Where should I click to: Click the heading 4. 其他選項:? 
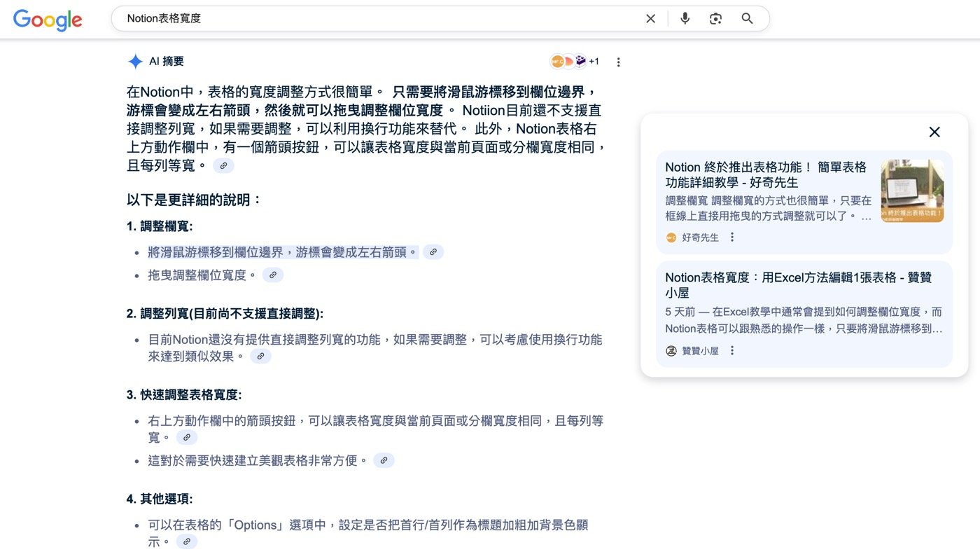pyautogui.click(x=160, y=499)
